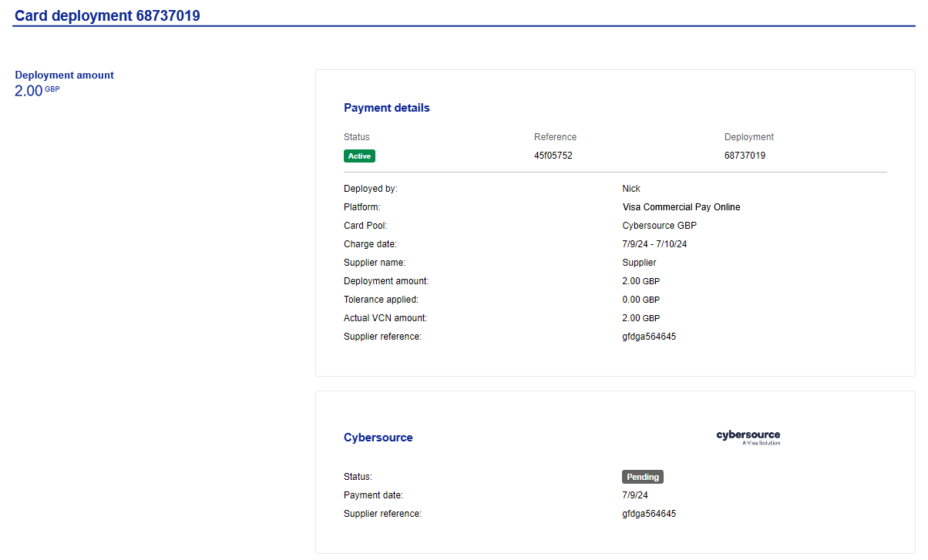
Task: Click the Payment details heading
Action: (x=387, y=108)
